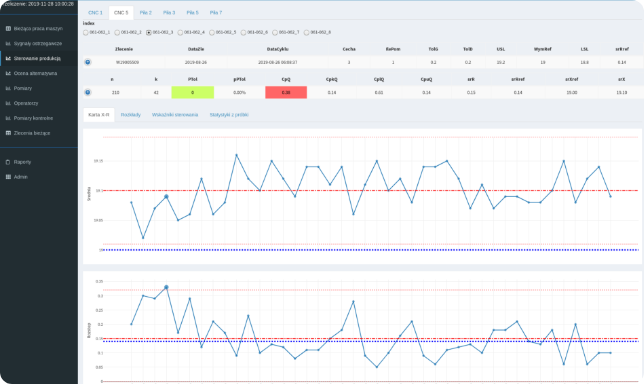Click the Ocena alternatywna chart icon
The width and height of the screenshot is (644, 384).
coord(8,73)
